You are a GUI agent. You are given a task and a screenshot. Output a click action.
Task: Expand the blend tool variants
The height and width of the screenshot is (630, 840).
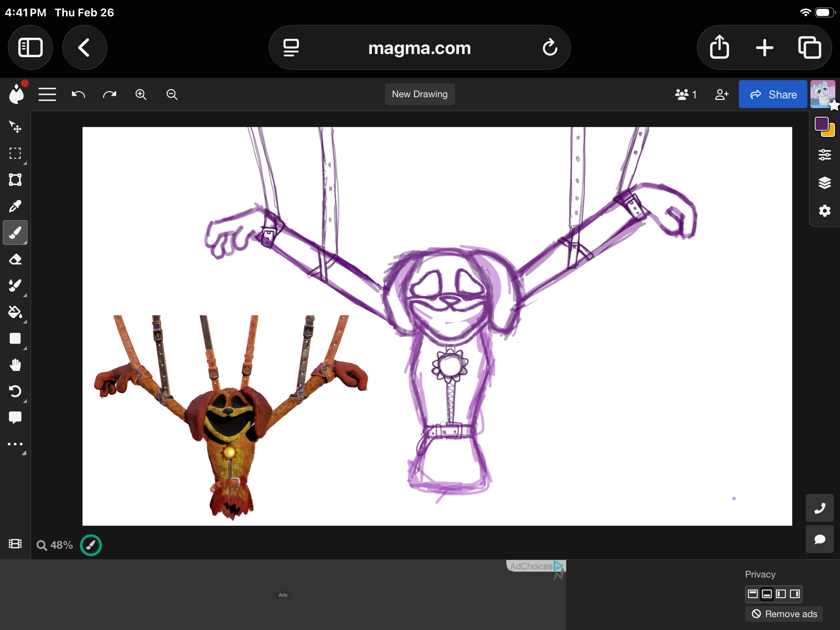click(25, 296)
